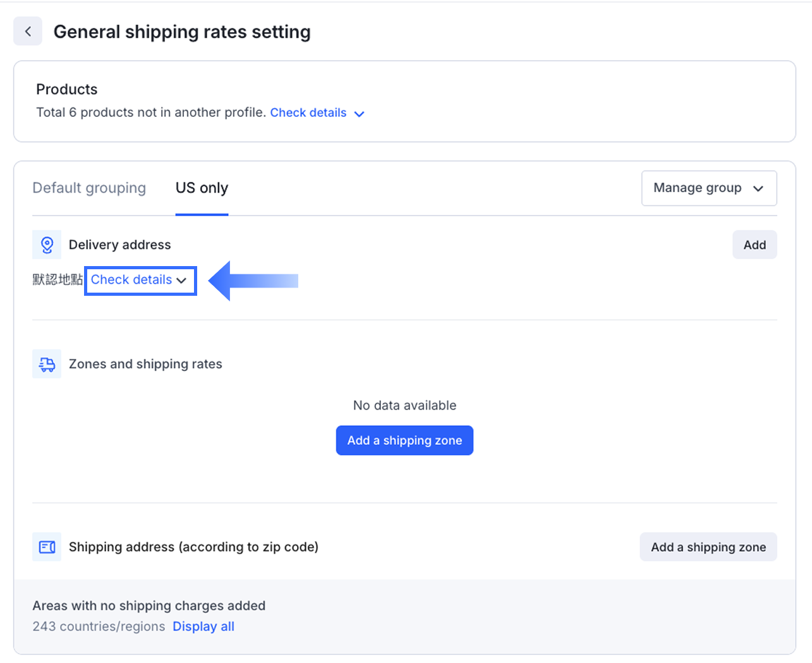Click the Products heading
The height and width of the screenshot is (663, 812).
pyautogui.click(x=66, y=89)
